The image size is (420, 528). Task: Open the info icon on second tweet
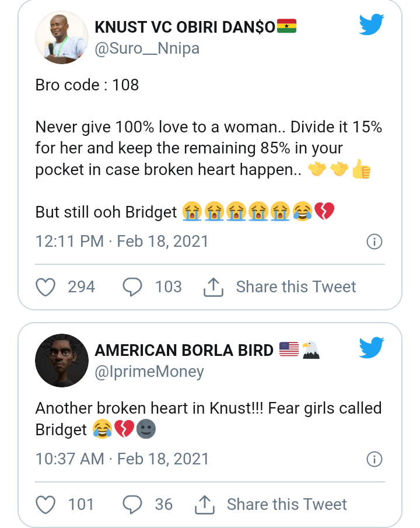click(374, 459)
